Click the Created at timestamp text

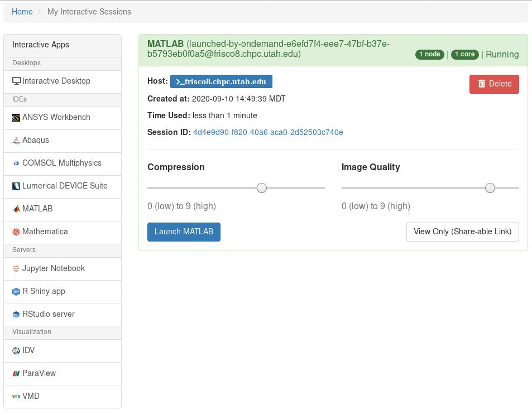(238, 99)
